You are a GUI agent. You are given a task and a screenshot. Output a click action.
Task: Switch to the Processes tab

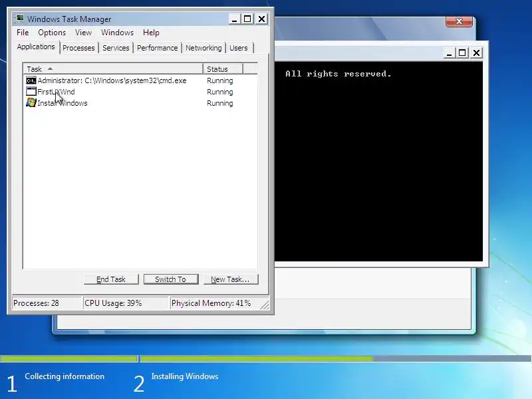click(x=78, y=48)
